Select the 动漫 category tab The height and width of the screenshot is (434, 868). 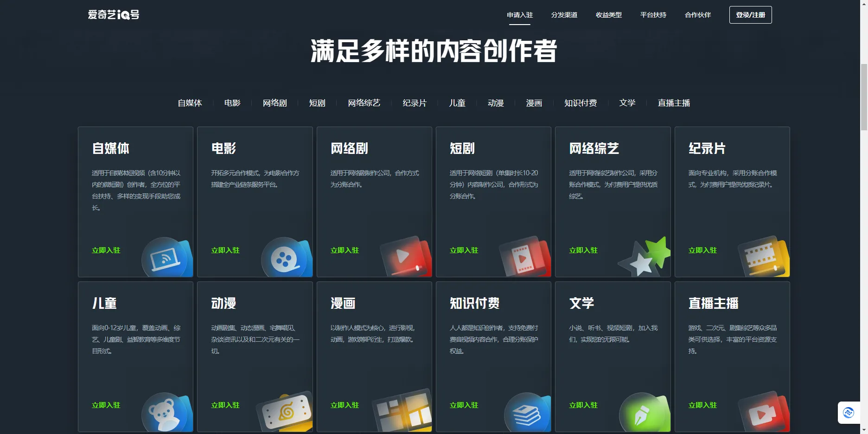pos(496,103)
